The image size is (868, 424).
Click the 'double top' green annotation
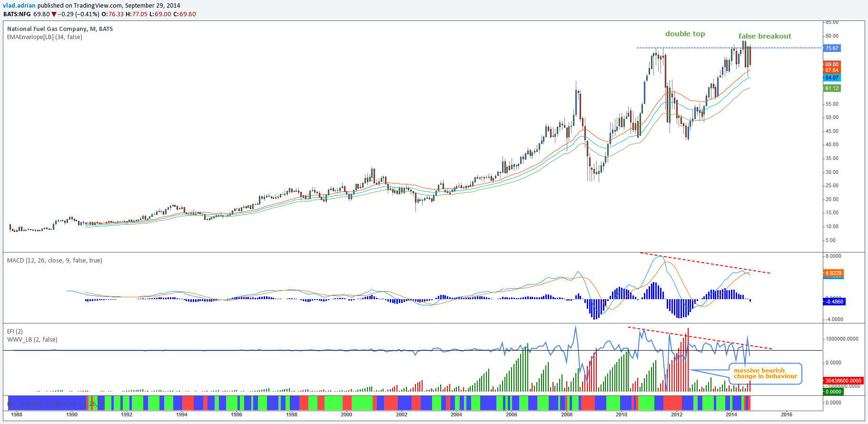coord(685,34)
